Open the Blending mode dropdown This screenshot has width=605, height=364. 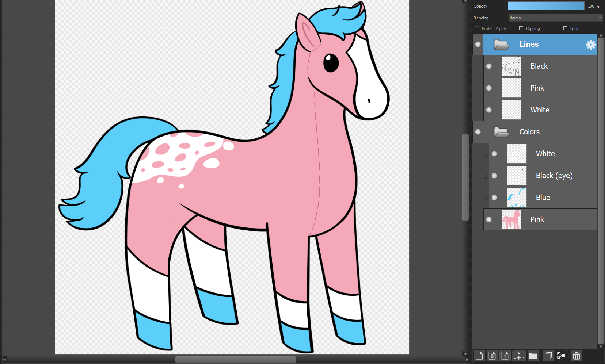(555, 18)
